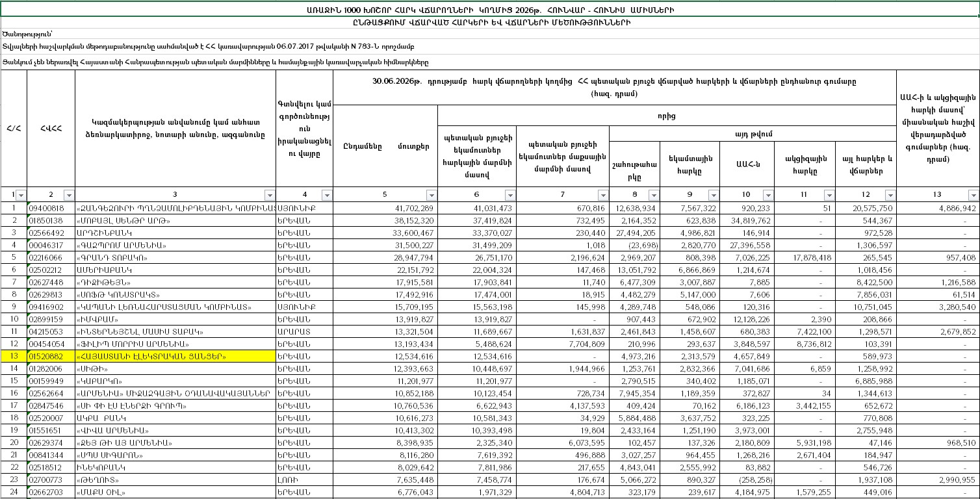Select highlighted yellow cell 01520882
This screenshot has height=499, width=980.
[51, 356]
